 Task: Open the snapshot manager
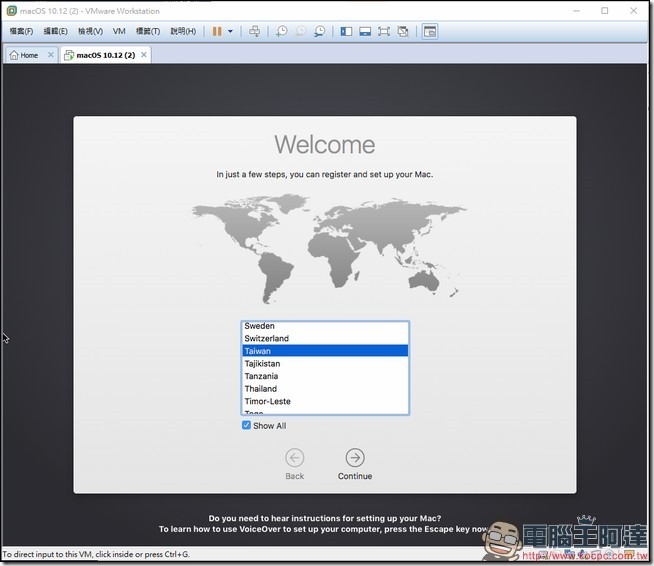pyautogui.click(x=319, y=31)
